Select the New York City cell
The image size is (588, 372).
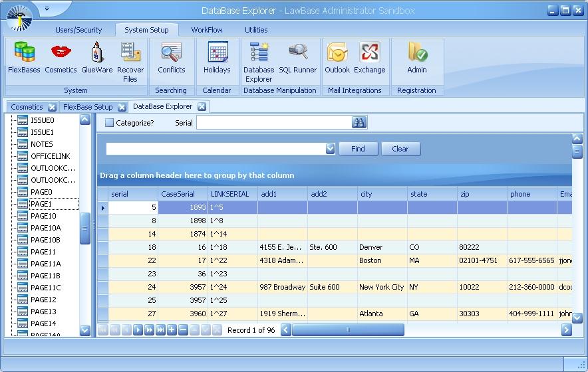pos(382,287)
